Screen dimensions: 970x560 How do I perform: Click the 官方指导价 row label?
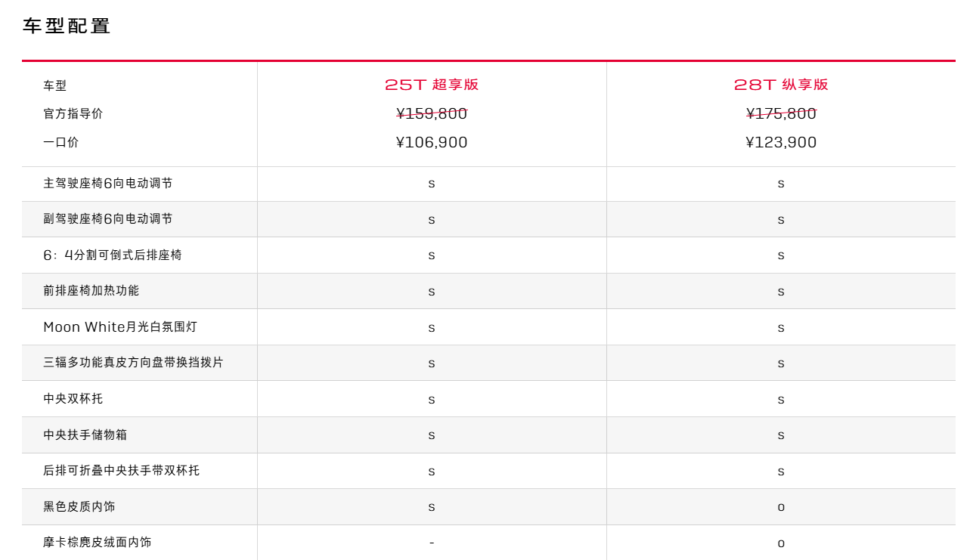tap(73, 113)
